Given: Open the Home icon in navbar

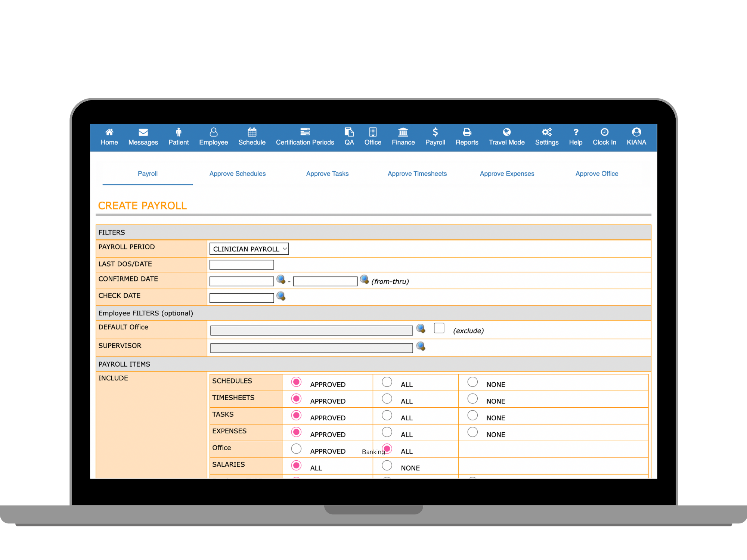Looking at the screenshot, I should 109,132.
